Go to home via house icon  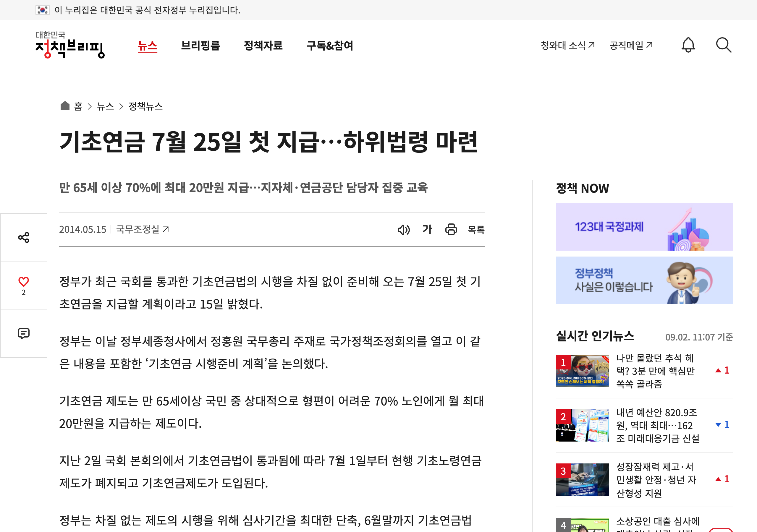[65, 106]
